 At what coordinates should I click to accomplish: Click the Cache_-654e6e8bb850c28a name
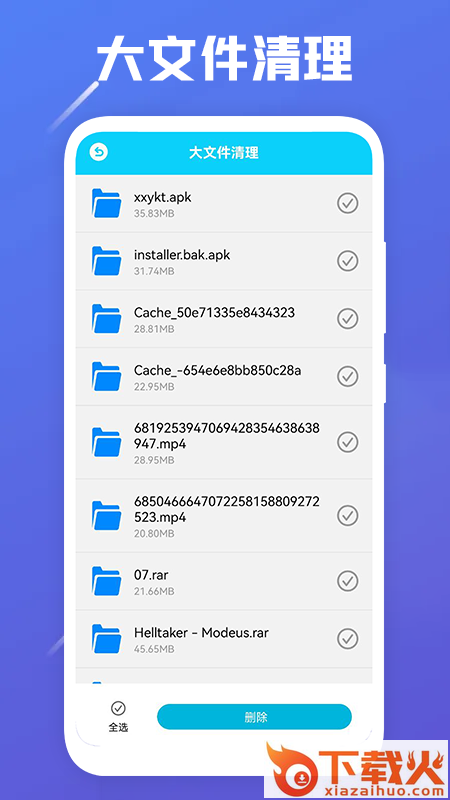217,370
